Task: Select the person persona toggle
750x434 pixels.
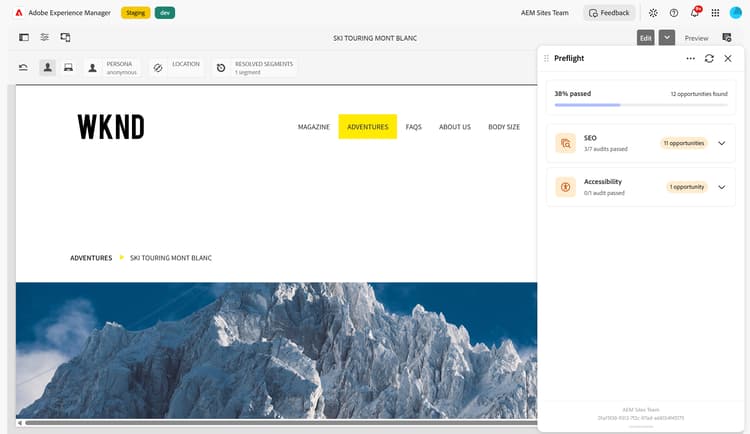Action: [x=47, y=67]
